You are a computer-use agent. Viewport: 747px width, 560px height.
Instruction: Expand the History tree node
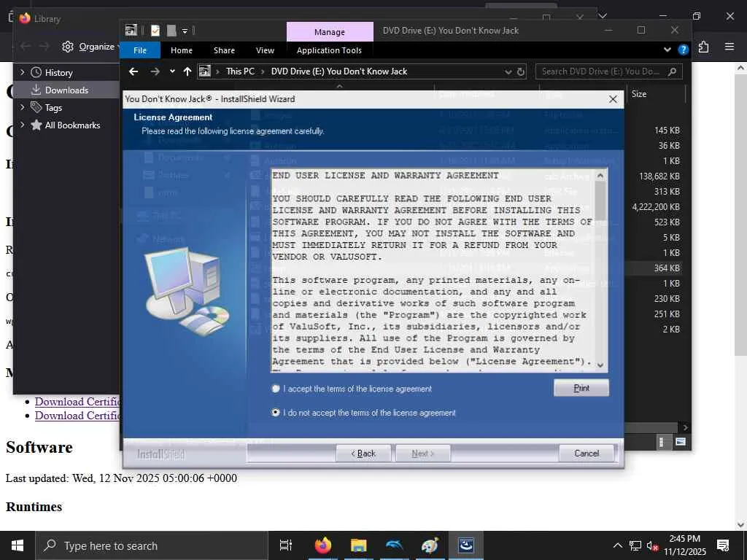click(x=22, y=72)
